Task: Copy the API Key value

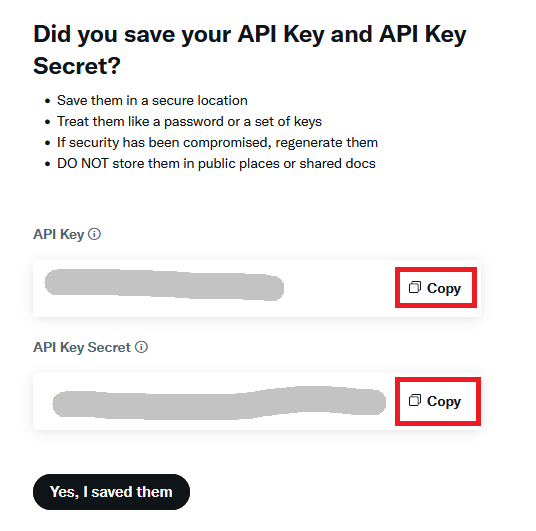Action: (436, 288)
